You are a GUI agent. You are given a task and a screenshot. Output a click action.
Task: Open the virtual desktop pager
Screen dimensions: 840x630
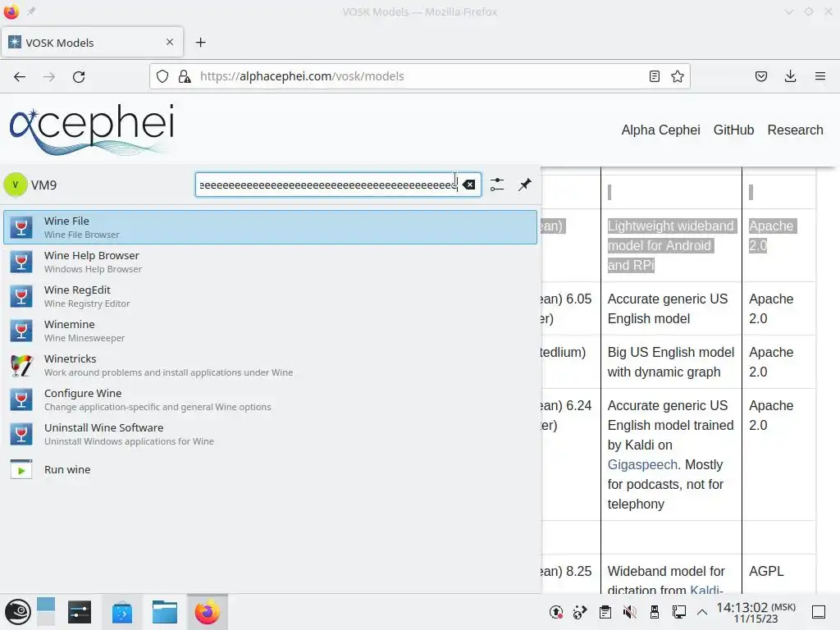tap(46, 612)
